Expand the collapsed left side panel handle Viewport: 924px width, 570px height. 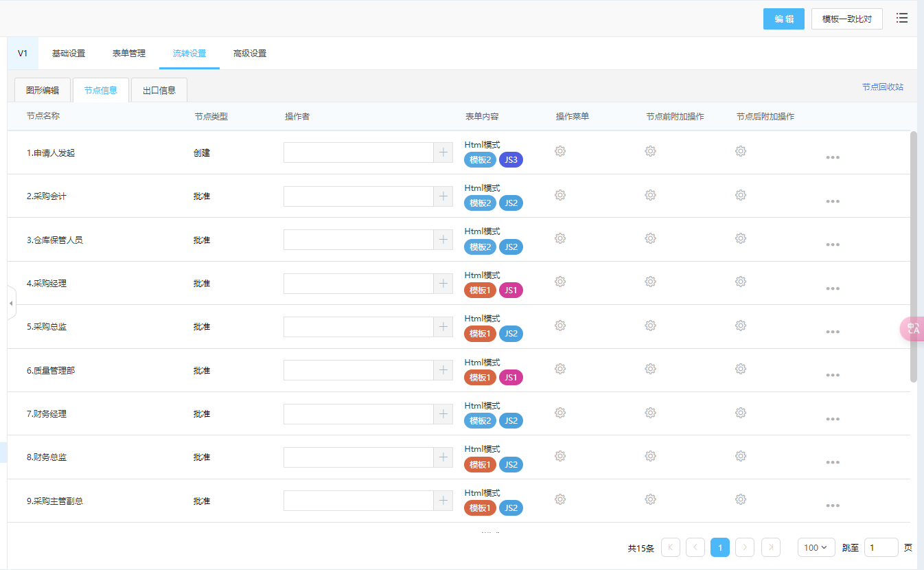tap(11, 303)
